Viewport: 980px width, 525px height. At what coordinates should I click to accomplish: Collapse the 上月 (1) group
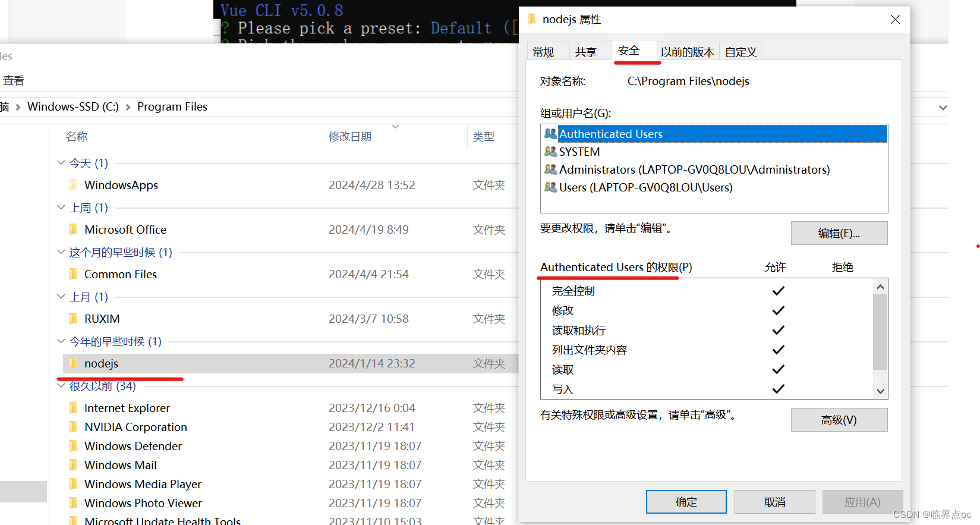(61, 297)
